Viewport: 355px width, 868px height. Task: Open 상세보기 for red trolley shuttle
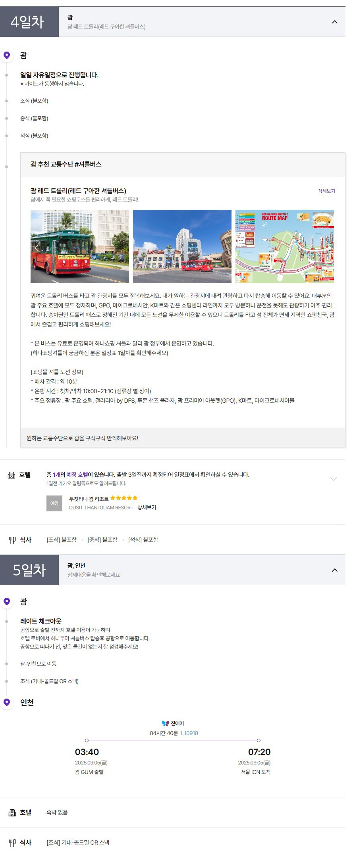[x=326, y=191]
